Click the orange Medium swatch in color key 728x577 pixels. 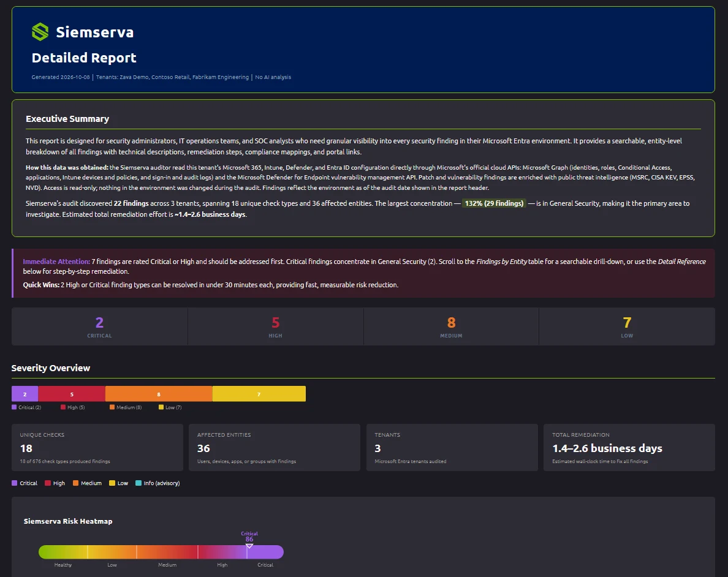[x=75, y=483]
